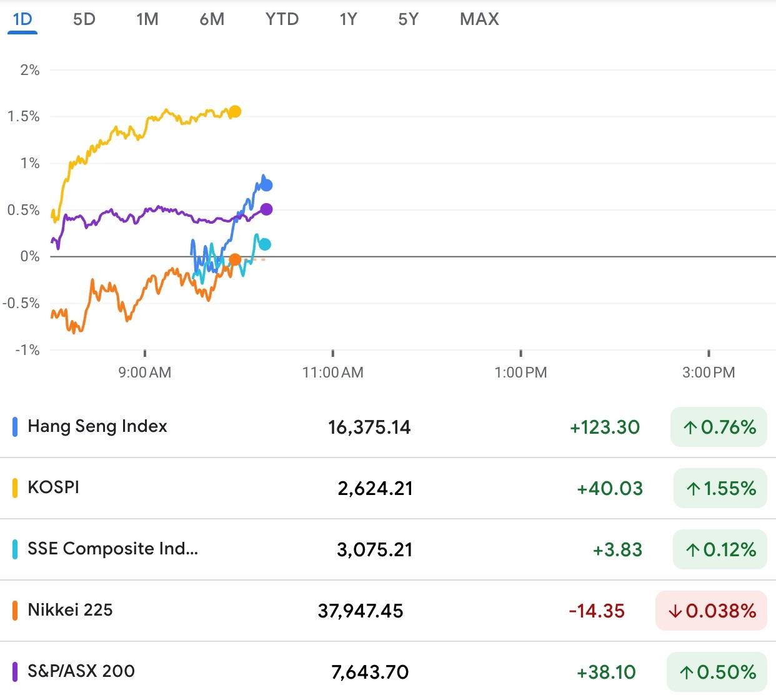Click the SSE Composite point change +3.83

point(617,550)
